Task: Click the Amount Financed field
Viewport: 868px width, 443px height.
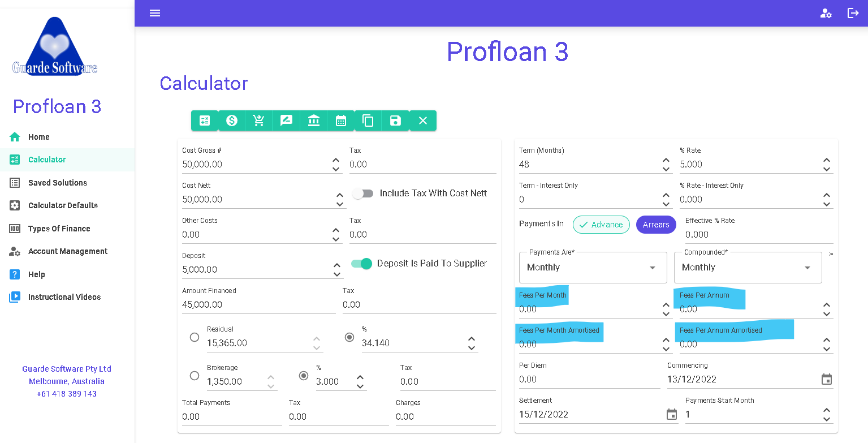Action: [x=259, y=305]
